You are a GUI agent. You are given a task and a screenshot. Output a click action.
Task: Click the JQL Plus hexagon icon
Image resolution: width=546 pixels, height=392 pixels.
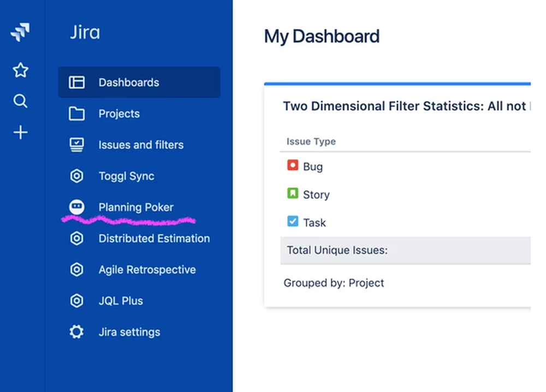(76, 301)
